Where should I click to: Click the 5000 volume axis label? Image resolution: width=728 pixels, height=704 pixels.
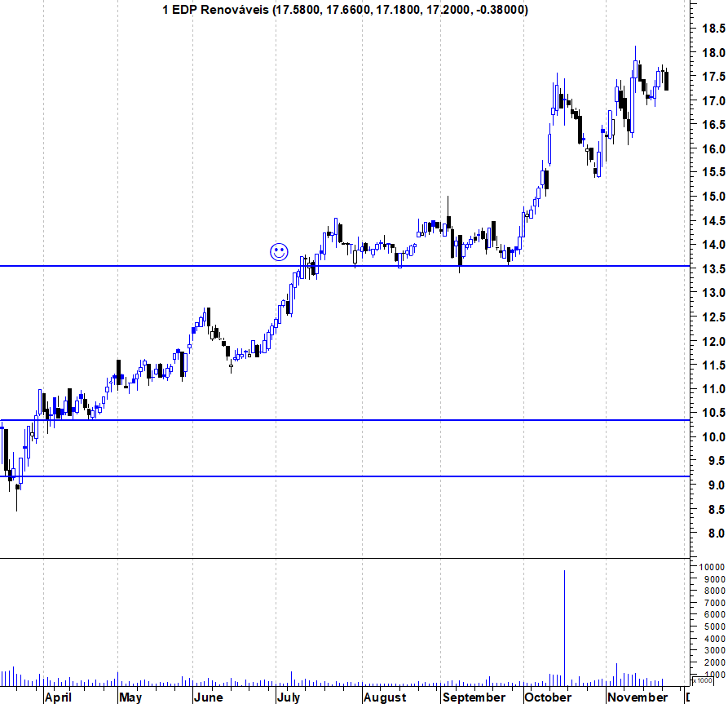click(x=714, y=627)
